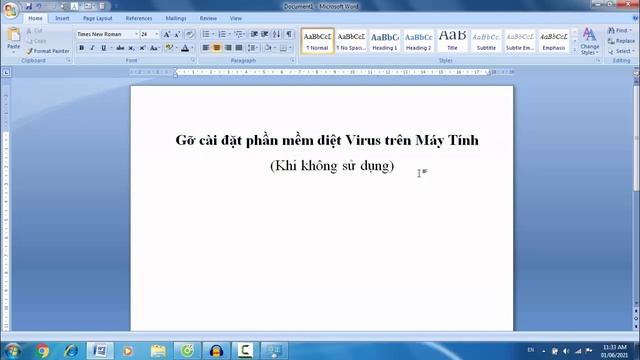Apply text highlight color

point(169,48)
